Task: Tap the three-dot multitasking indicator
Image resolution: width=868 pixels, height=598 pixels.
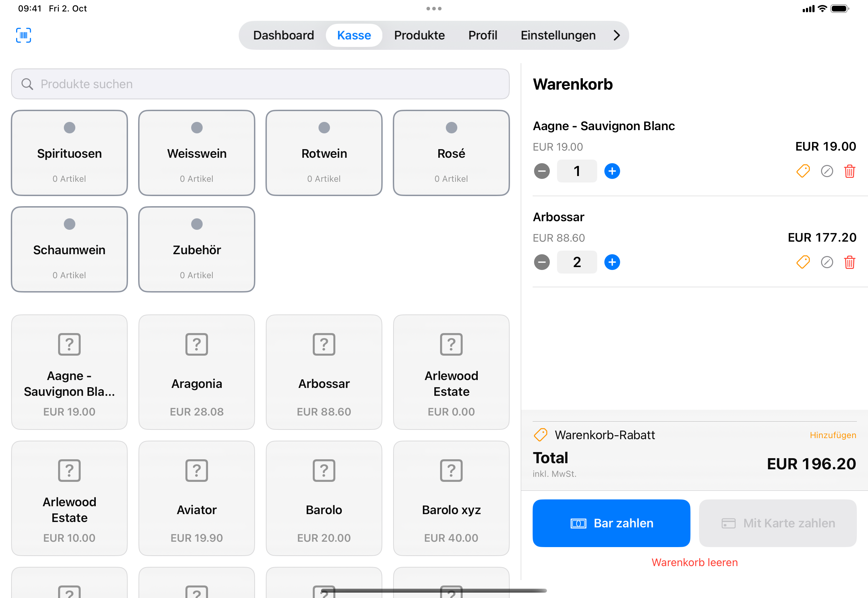Action: (434, 8)
